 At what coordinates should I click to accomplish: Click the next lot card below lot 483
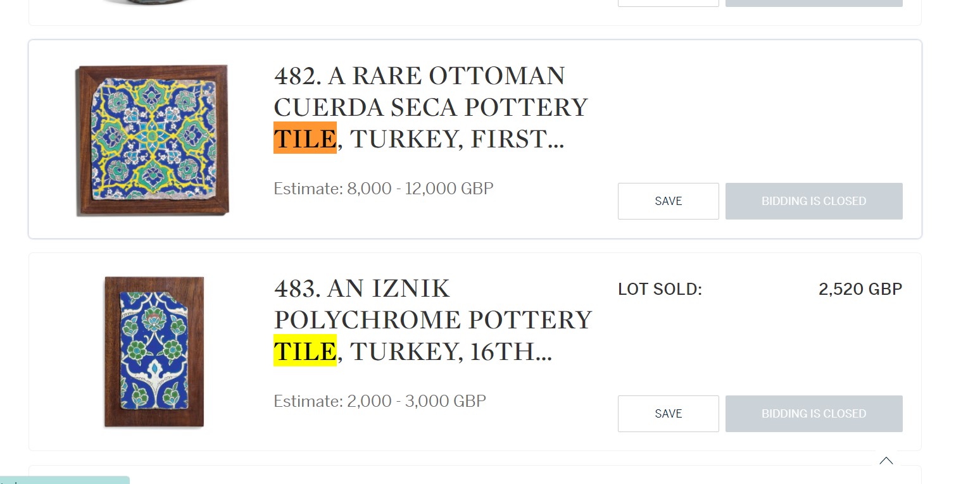pyautogui.click(x=475, y=475)
